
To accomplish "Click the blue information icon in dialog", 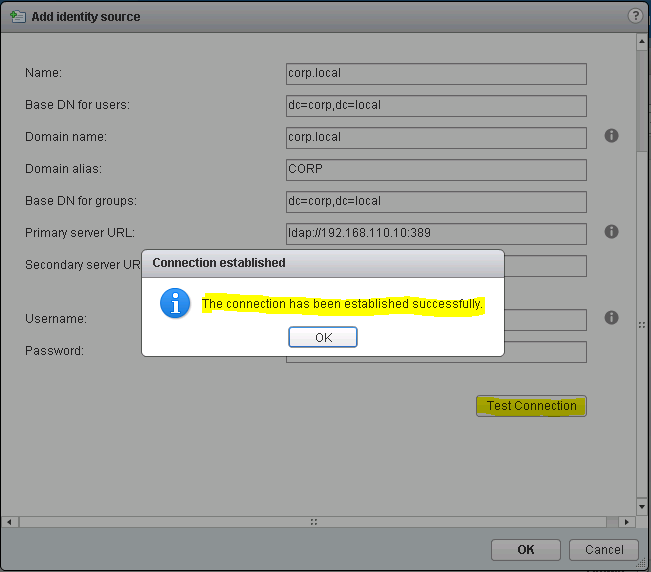I will coord(175,303).
